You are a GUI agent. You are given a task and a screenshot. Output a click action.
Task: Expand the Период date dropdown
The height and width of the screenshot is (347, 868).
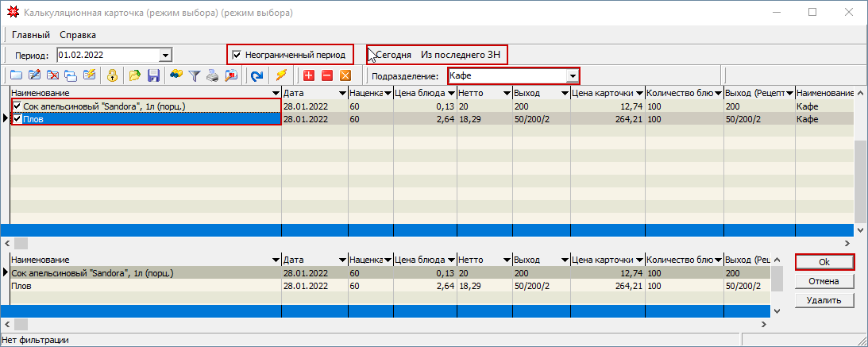click(x=165, y=56)
